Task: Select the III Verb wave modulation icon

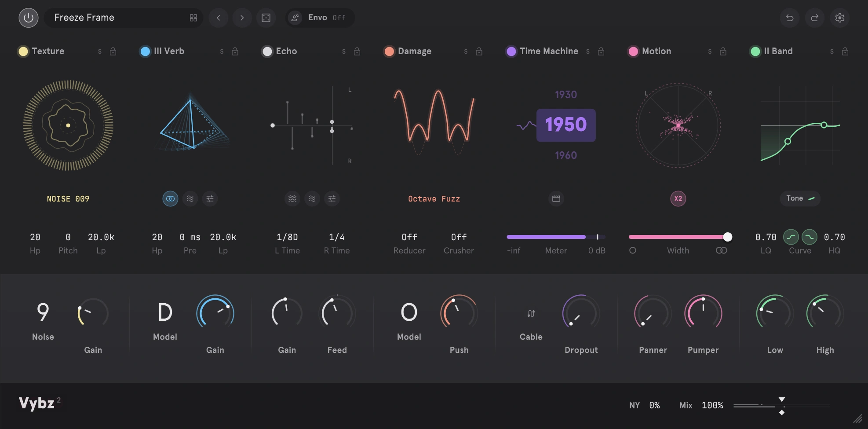Action: 190,199
